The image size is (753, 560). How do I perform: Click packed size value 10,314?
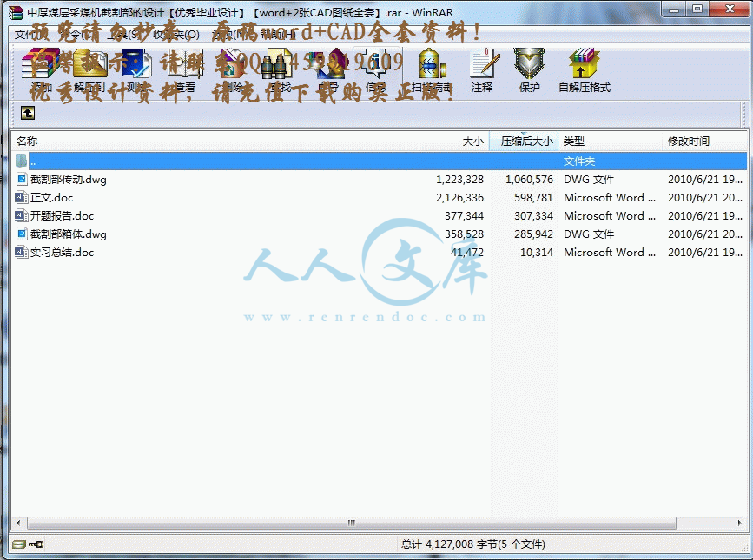point(537,253)
